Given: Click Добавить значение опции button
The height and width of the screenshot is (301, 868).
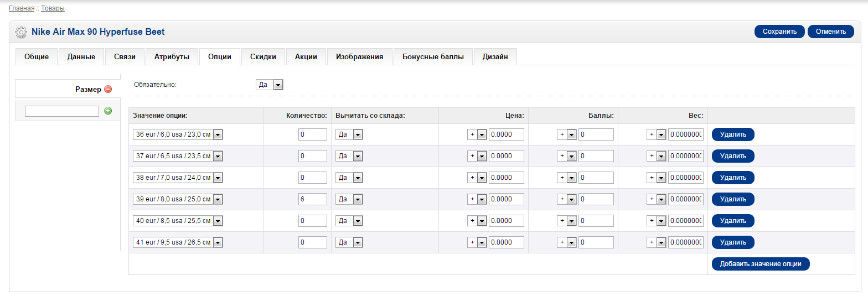Looking at the screenshot, I should click(761, 264).
